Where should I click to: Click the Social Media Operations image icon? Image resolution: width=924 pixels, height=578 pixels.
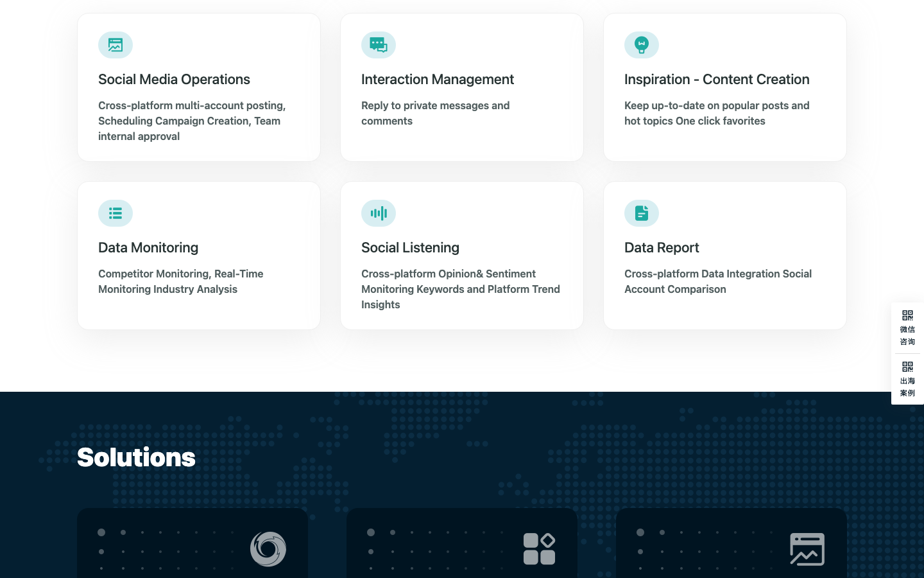point(116,45)
